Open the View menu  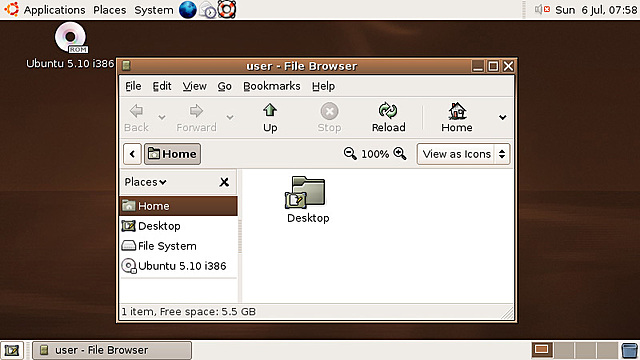pos(194,86)
